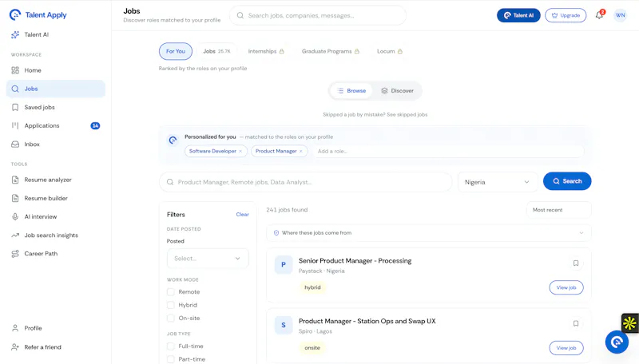
Task: Open the Posted date Select dropdown
Action: coord(208,259)
